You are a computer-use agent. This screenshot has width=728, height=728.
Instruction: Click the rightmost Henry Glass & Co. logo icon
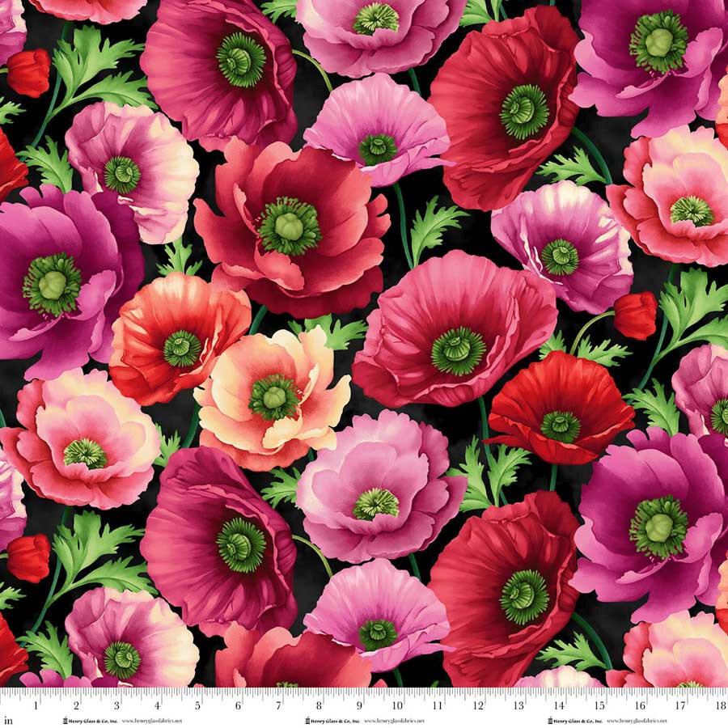click(x=552, y=719)
